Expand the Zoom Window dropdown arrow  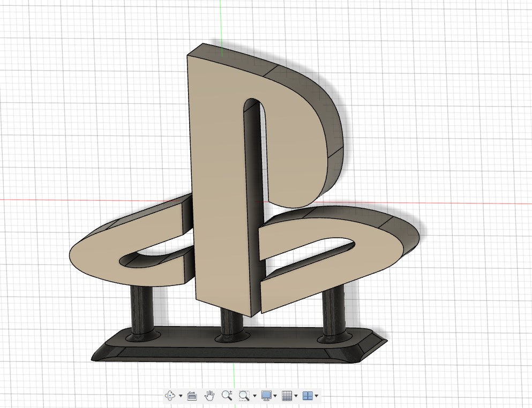click(x=255, y=396)
